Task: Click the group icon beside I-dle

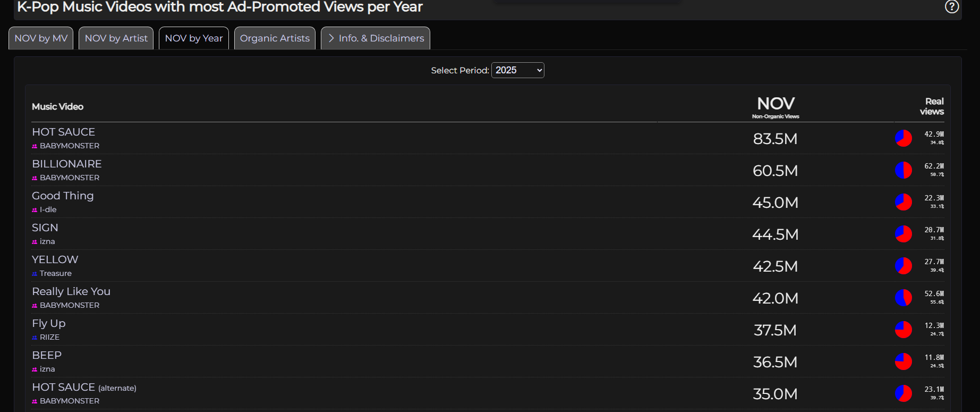Action: [35, 210]
